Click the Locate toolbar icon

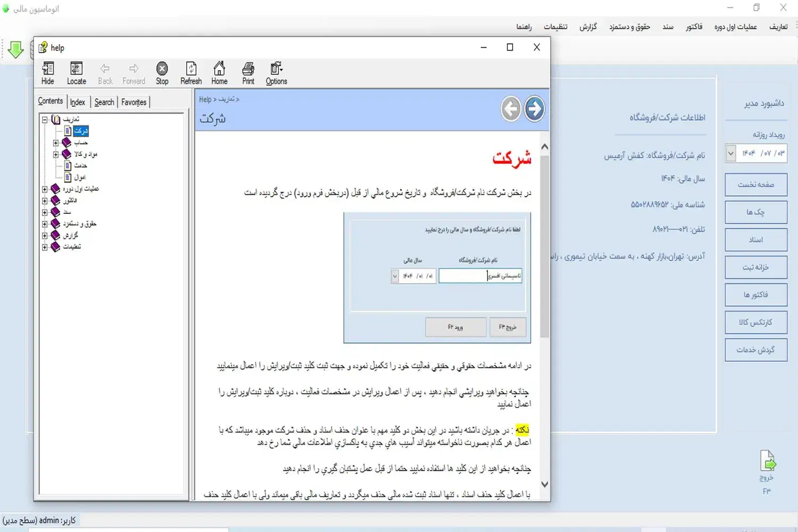[x=76, y=73]
